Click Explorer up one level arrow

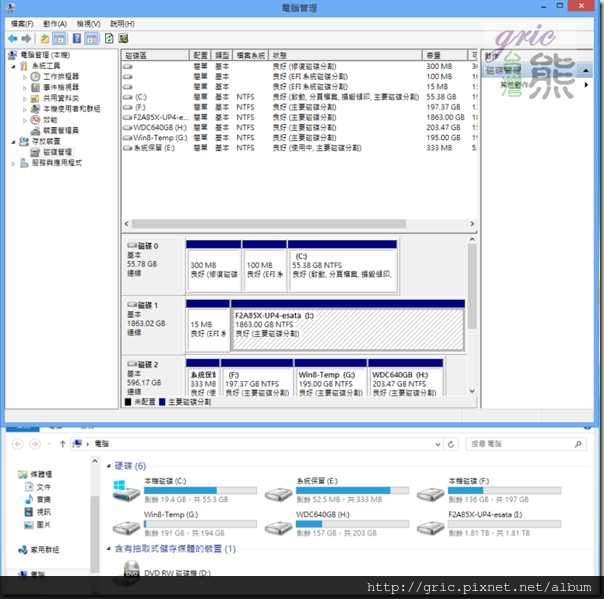coord(63,444)
